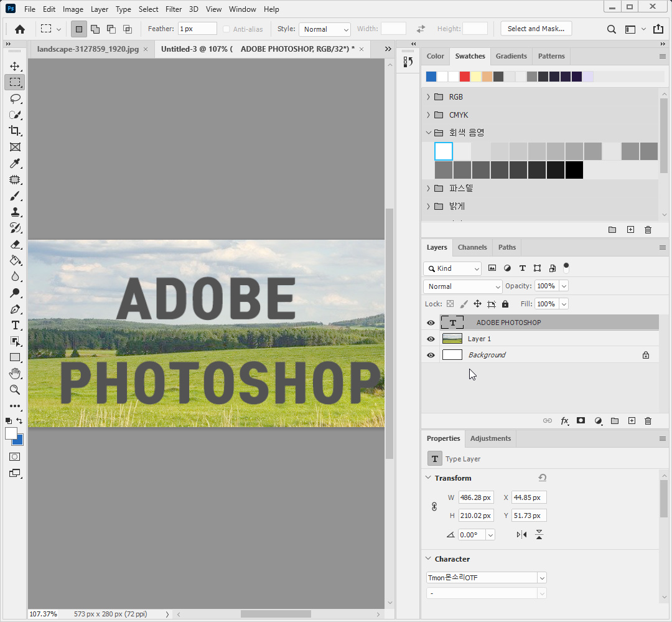672x622 pixels.
Task: Select the Quick Selection tool
Action: (x=15, y=115)
